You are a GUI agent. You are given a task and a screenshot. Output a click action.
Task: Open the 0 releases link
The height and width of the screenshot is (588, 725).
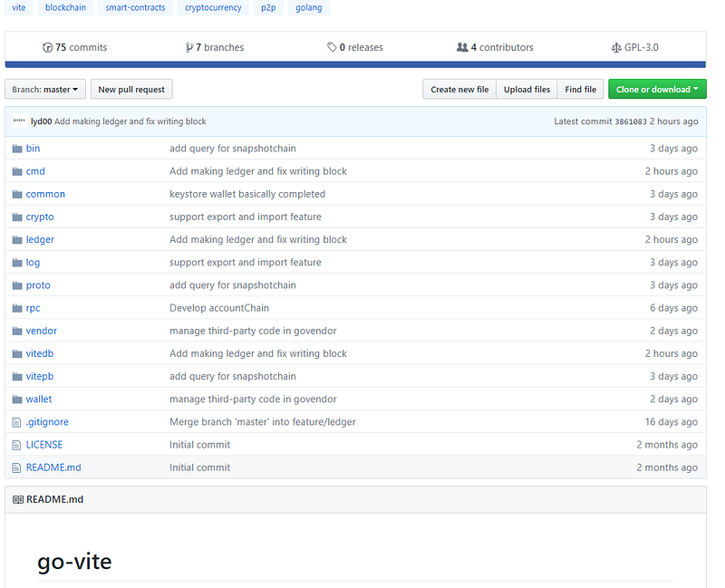click(x=355, y=47)
